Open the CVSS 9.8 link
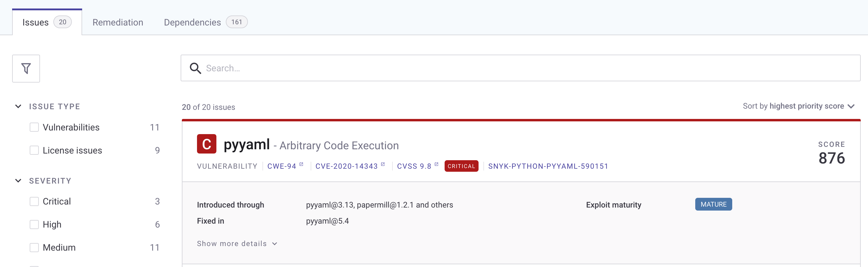Screen dimensions: 868x267 [x=414, y=166]
